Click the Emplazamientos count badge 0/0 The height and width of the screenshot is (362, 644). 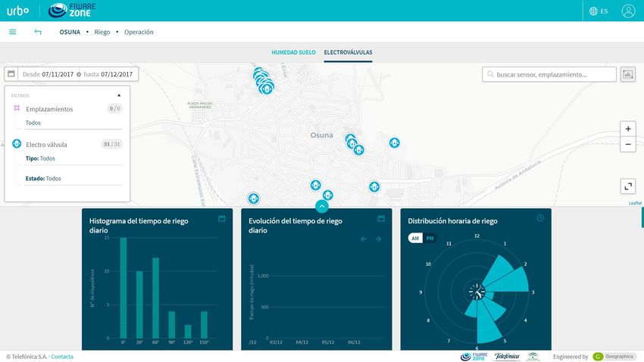(x=114, y=109)
